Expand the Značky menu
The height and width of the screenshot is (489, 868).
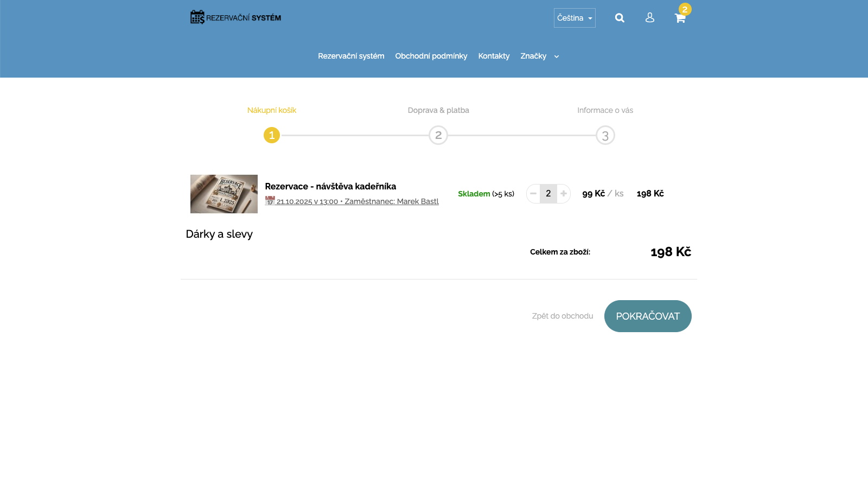pos(533,56)
